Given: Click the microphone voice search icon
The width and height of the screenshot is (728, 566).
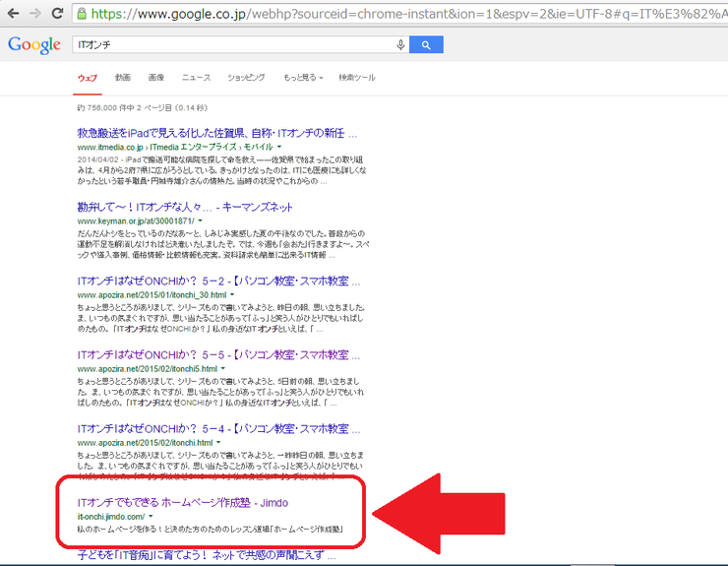Looking at the screenshot, I should click(400, 44).
